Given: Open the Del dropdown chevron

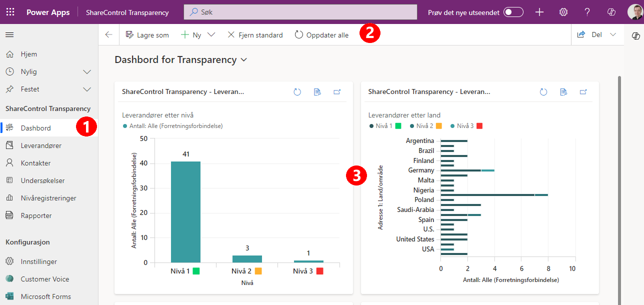Looking at the screenshot, I should [x=613, y=35].
